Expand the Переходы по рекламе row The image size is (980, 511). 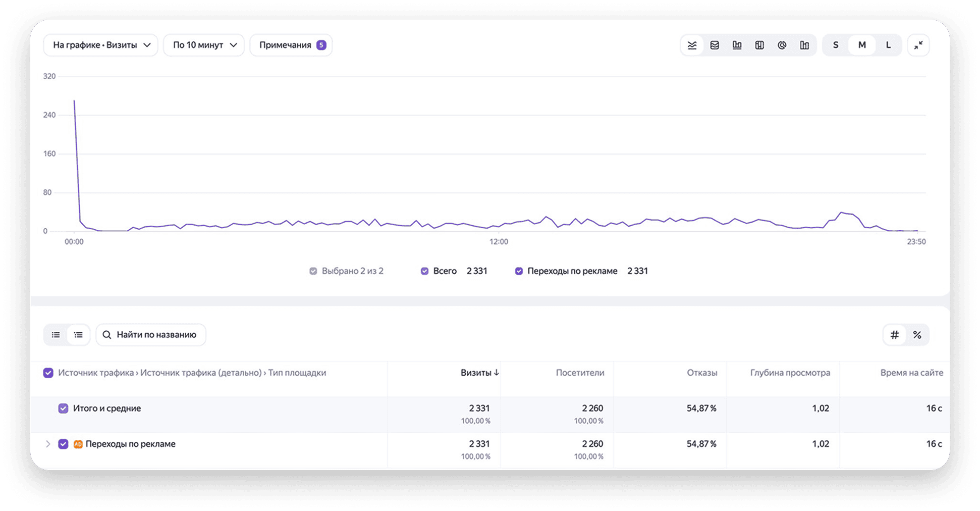tap(48, 444)
